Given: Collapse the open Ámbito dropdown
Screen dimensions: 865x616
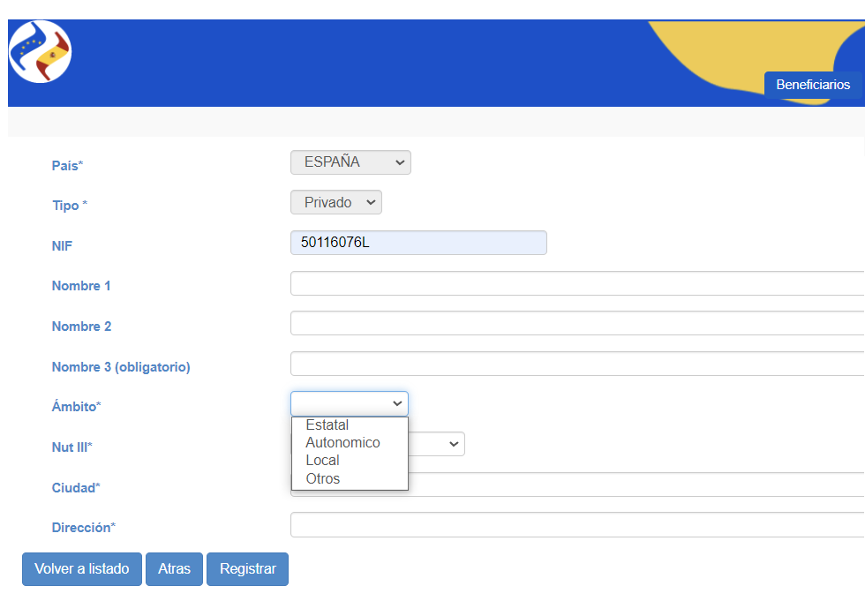Looking at the screenshot, I should point(350,403).
